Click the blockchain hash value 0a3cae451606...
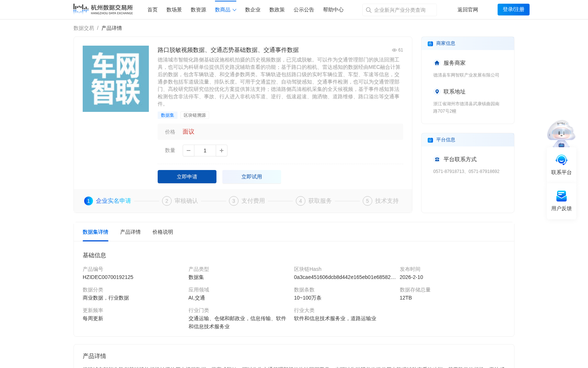The width and height of the screenshot is (588, 368). coord(345,277)
